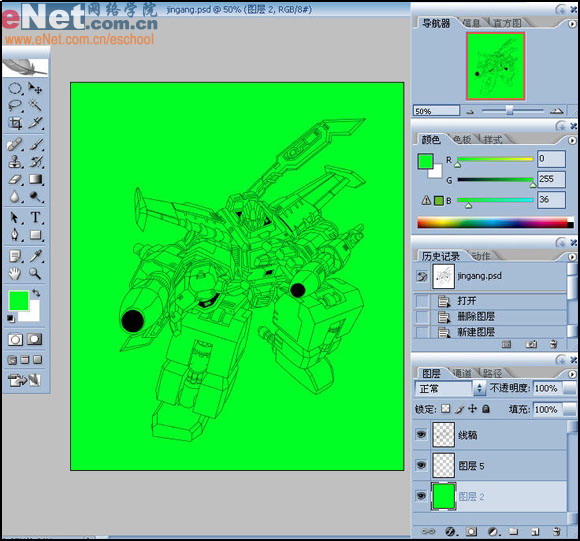The image size is (580, 541).
Task: Click the jingang.psd history snapshot thumbnail
Action: pos(444,277)
